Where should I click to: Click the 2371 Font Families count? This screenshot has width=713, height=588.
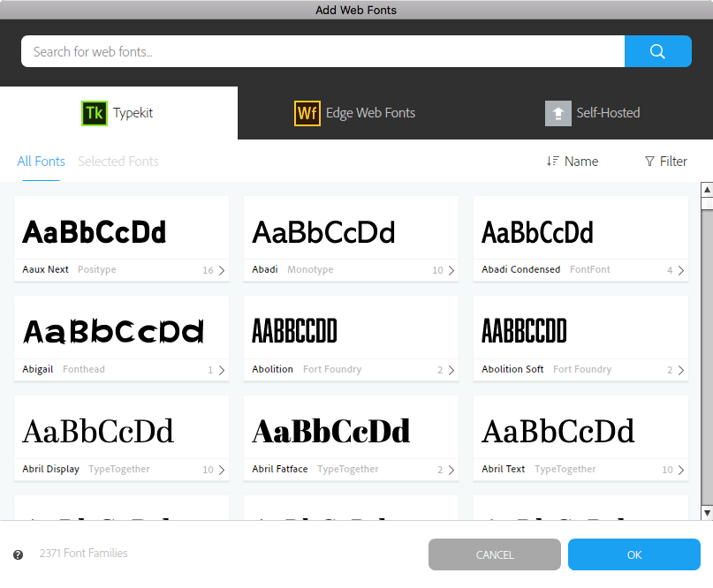coord(83,553)
